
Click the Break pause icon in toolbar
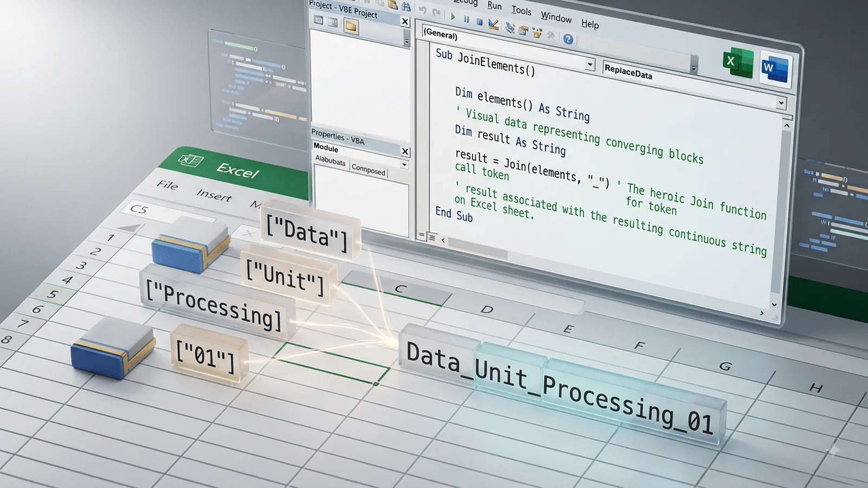(x=466, y=19)
